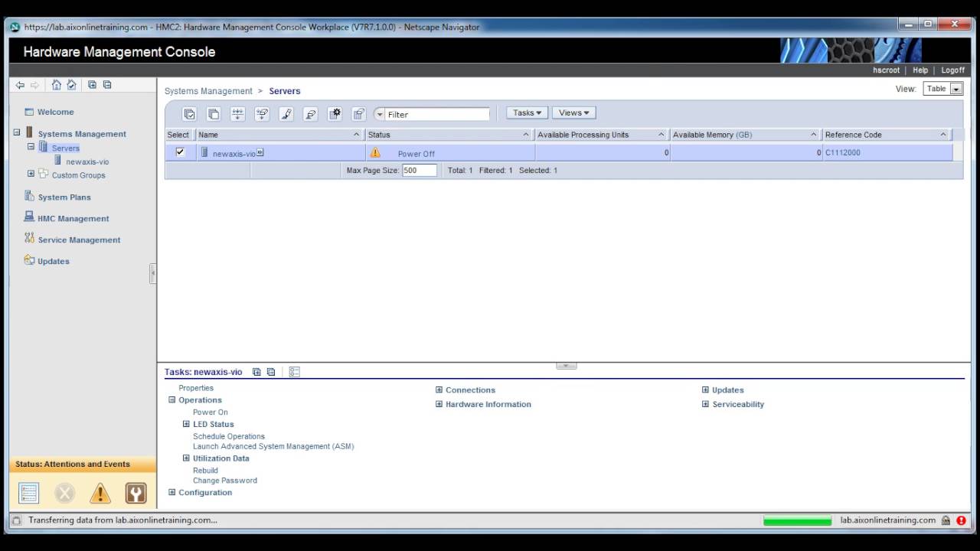Image resolution: width=980 pixels, height=551 pixels.
Task: Click the table export icon beside Filter
Action: point(358,114)
